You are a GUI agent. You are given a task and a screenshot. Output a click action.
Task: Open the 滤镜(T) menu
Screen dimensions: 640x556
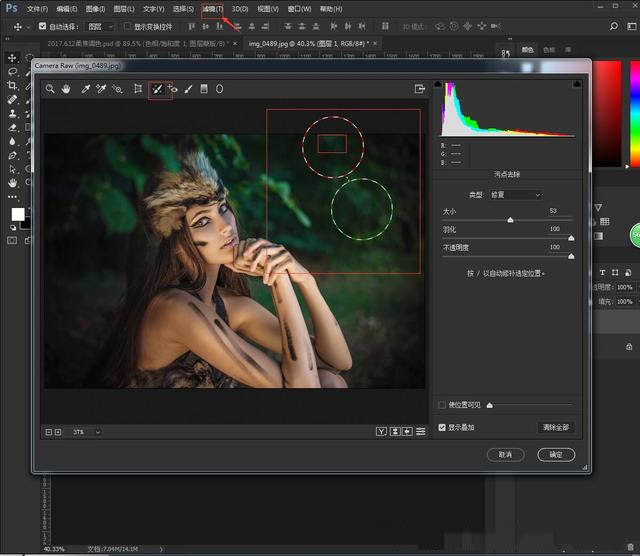(x=212, y=8)
